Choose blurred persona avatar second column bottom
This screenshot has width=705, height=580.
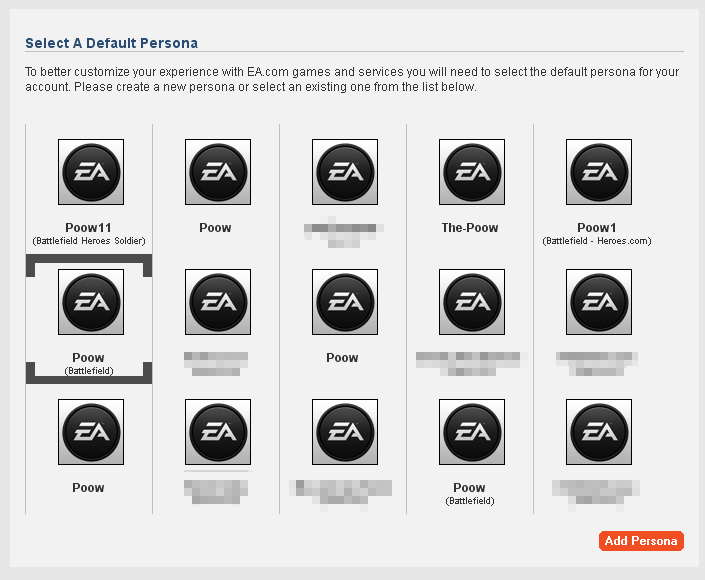218,432
